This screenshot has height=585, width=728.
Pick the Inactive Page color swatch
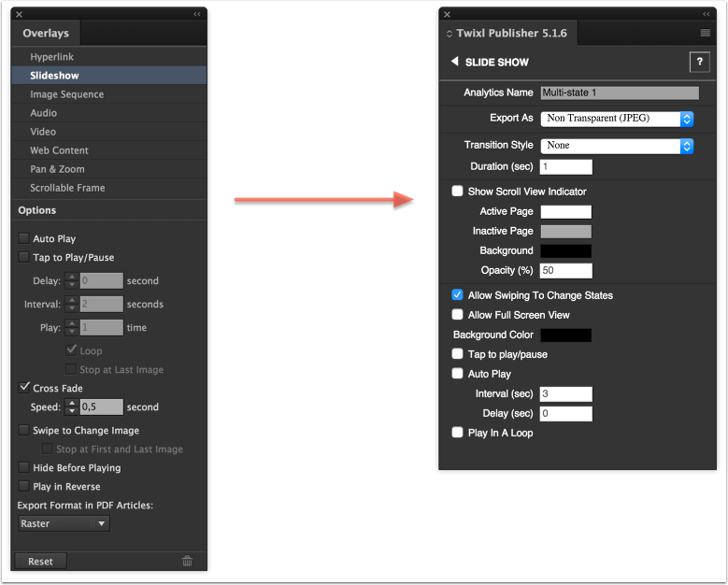point(566,231)
